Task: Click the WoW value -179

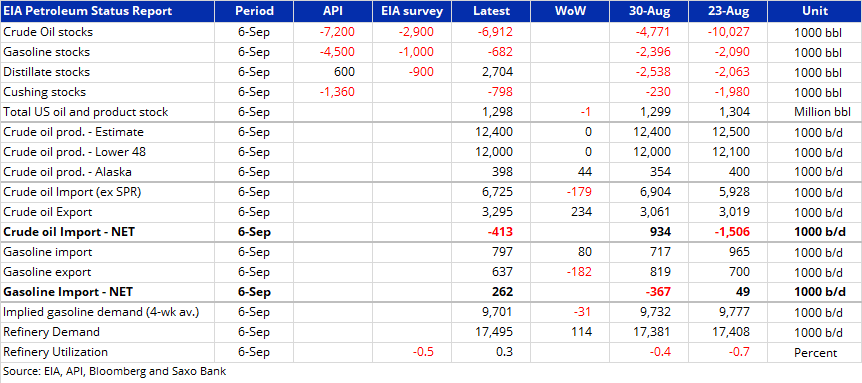Action: coord(579,192)
